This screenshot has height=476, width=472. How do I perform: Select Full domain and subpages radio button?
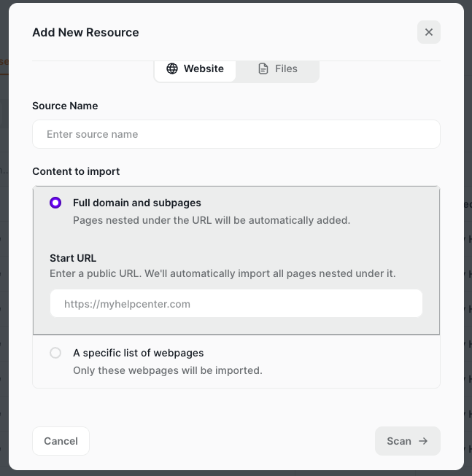click(55, 203)
